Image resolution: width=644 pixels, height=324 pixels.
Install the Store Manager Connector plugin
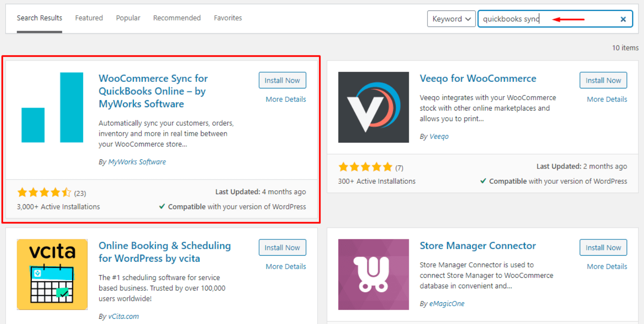point(603,247)
